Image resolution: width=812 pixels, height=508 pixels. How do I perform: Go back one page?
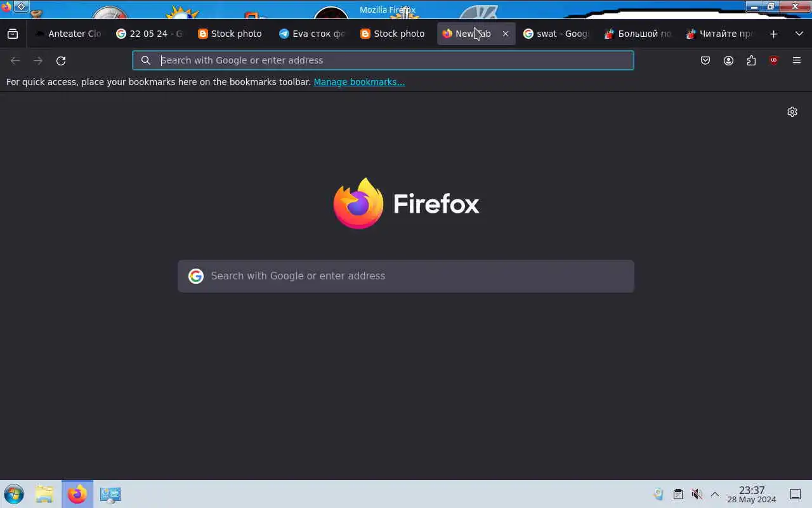tap(15, 60)
